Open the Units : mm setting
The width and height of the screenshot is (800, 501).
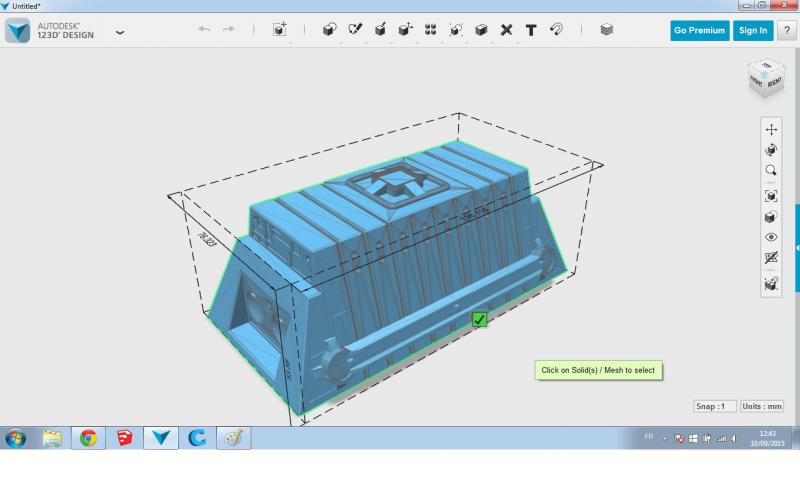pyautogui.click(x=762, y=407)
